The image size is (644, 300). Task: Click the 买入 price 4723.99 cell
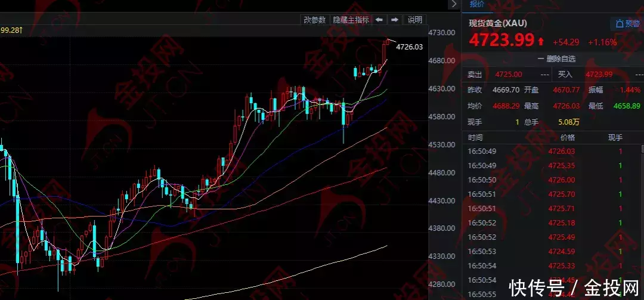tap(599, 75)
